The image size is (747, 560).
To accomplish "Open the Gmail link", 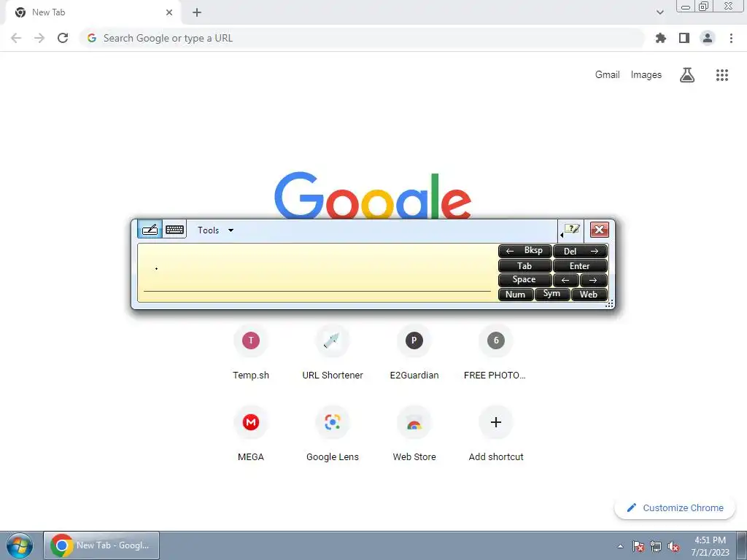I will 608,75.
